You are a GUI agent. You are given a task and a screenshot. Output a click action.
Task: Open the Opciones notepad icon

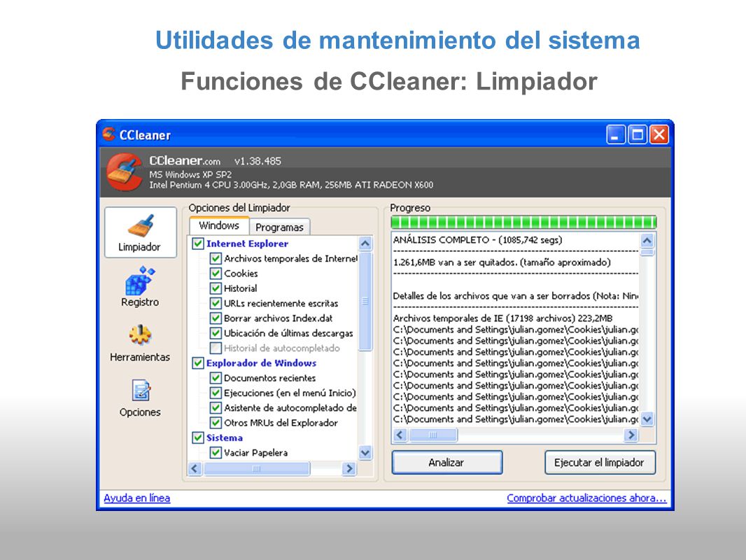(x=141, y=390)
